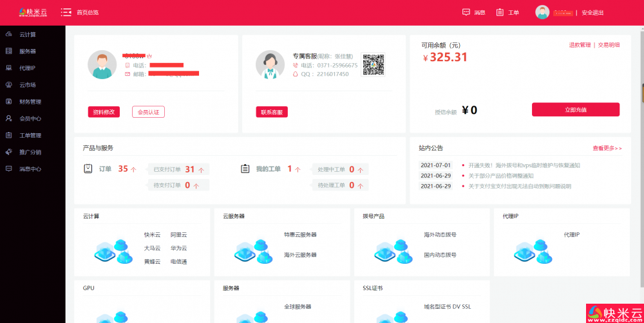Click 财务管理 icon in sidebar
644x323 pixels.
tap(8, 102)
